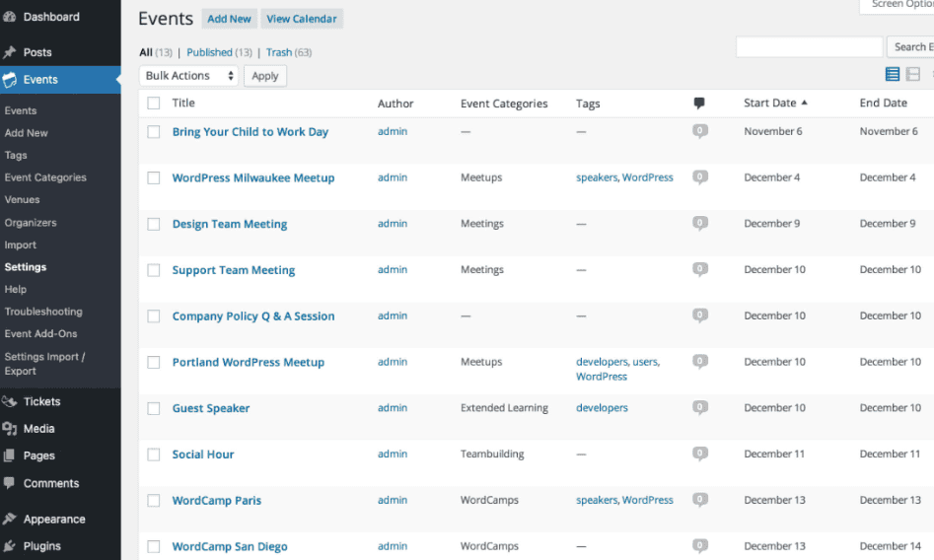Sort by End Date column header

tap(884, 103)
